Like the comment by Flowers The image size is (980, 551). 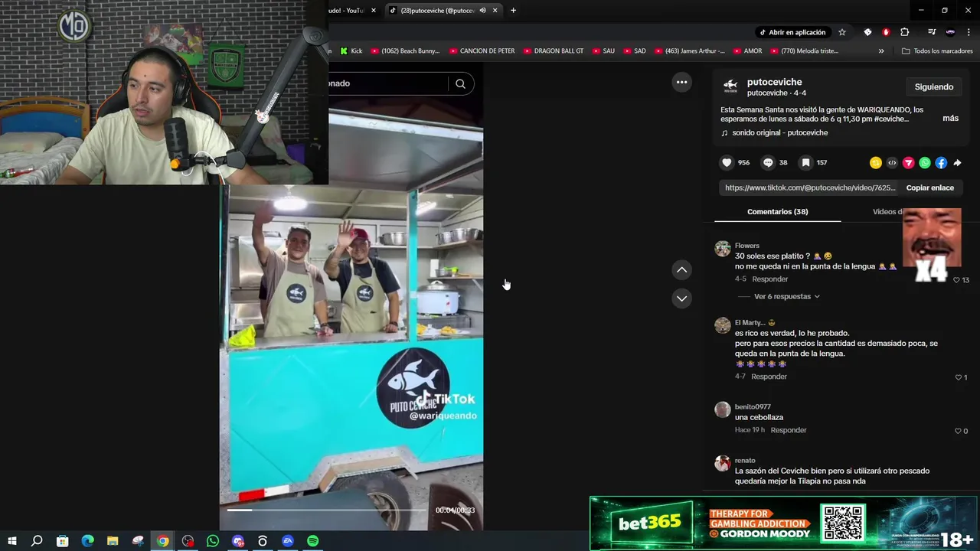click(956, 280)
